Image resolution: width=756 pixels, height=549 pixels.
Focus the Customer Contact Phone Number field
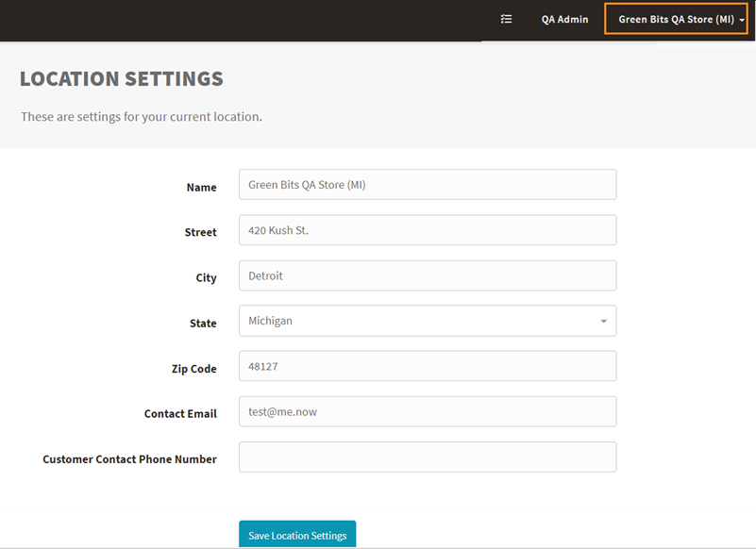click(428, 457)
